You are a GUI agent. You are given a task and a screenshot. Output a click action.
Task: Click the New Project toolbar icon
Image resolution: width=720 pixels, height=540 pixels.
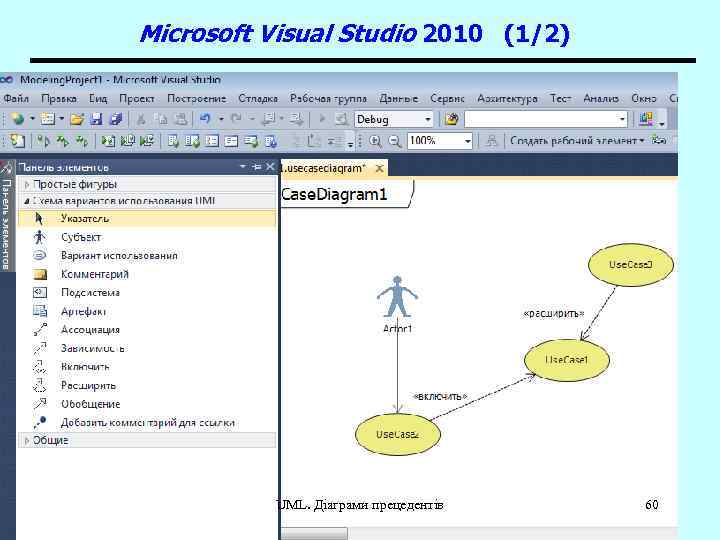(x=18, y=119)
